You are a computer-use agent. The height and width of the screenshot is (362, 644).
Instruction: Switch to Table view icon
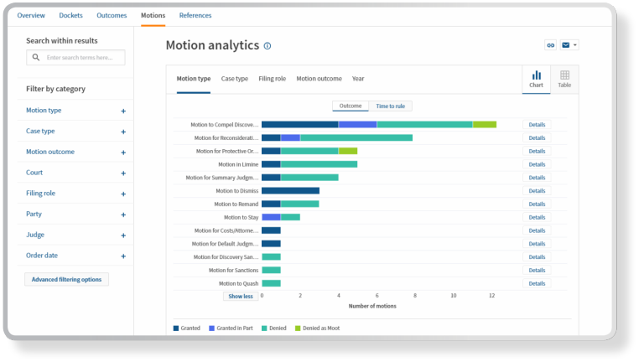(564, 78)
